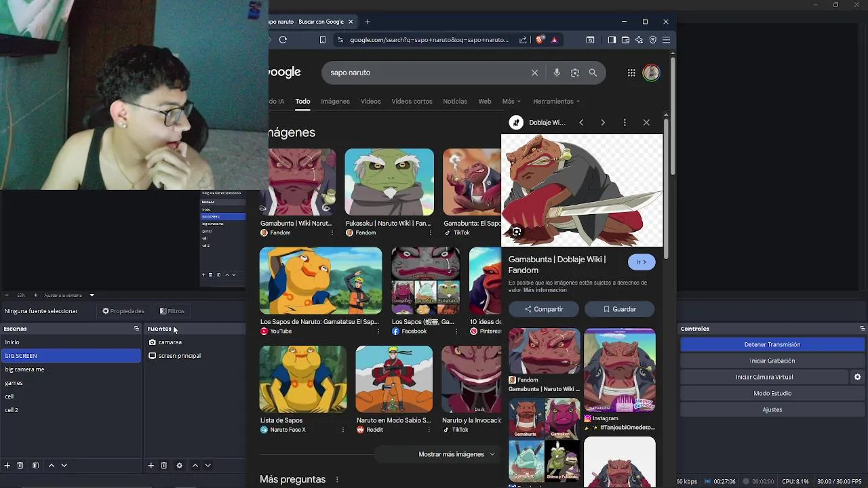Add a new scene in OBS
The height and width of the screenshot is (488, 868).
(x=7, y=466)
